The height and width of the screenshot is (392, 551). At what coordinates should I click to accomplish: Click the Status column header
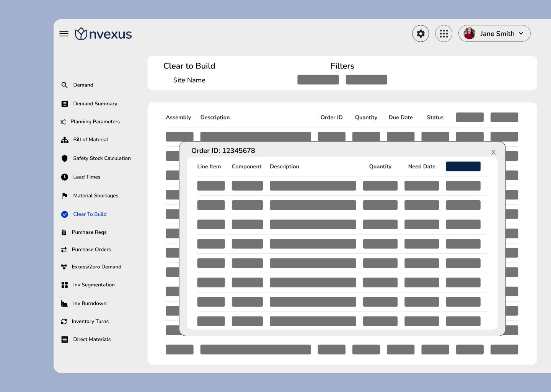click(435, 118)
